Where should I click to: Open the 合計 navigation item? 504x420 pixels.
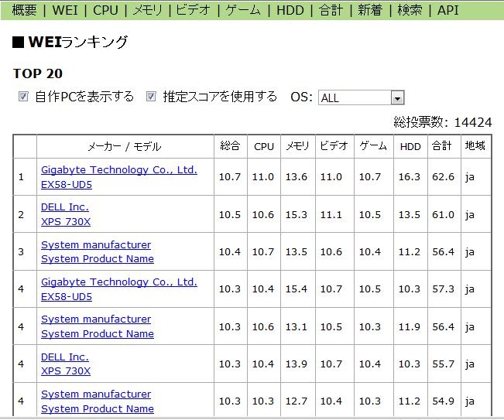[x=331, y=10]
